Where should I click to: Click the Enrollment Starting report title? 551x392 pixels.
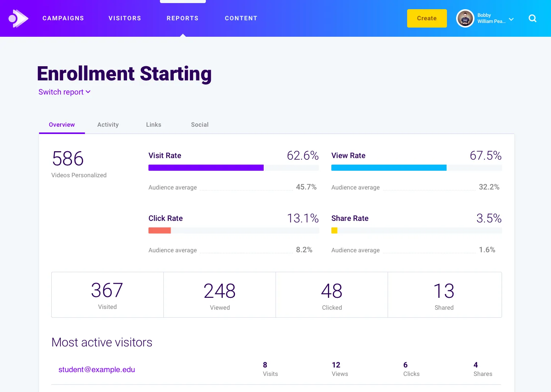point(124,73)
